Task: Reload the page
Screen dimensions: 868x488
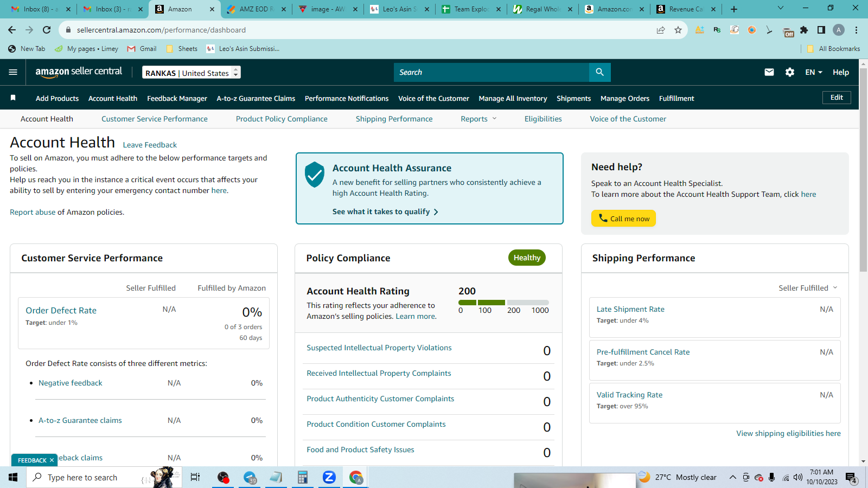Action: pyautogui.click(x=47, y=30)
